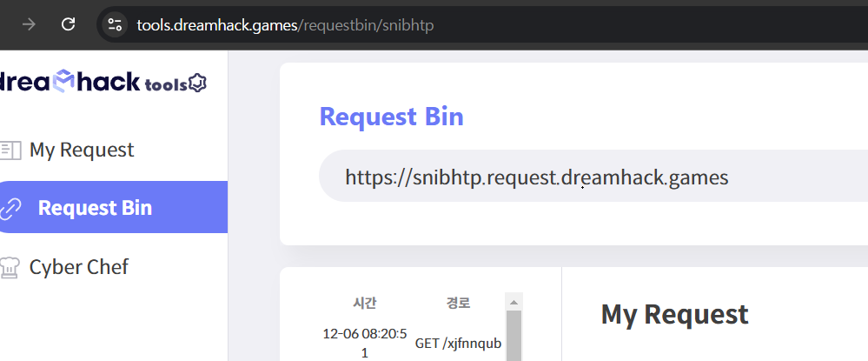Click the 시간 column header

click(x=364, y=303)
